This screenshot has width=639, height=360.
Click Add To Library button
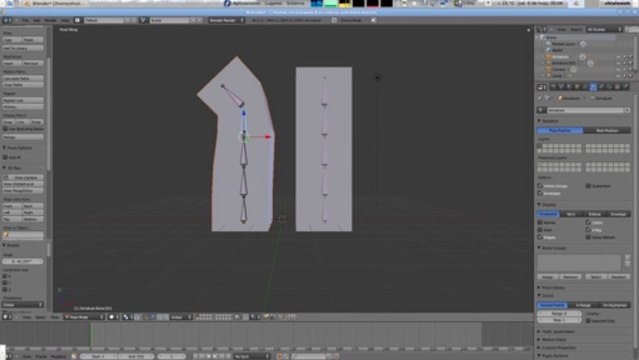[23, 48]
